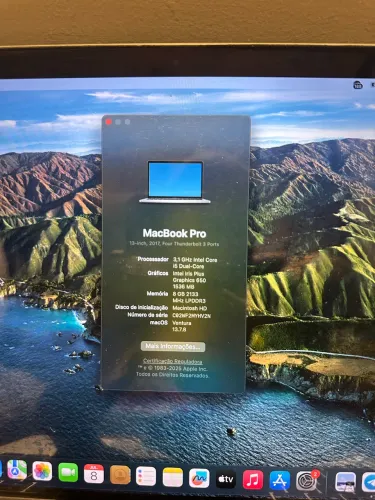
Task: Open the Apple TV app in the Dock
Action: tap(226, 479)
